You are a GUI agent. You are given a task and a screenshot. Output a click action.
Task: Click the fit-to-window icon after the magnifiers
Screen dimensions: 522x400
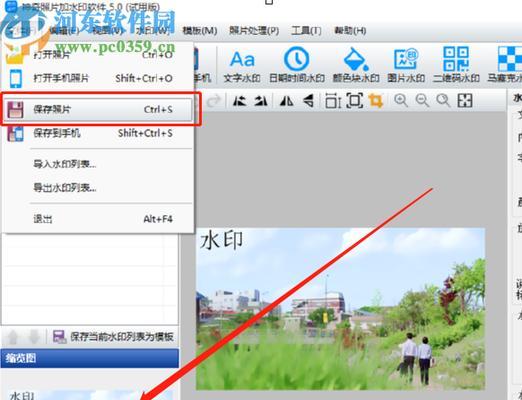[465, 100]
